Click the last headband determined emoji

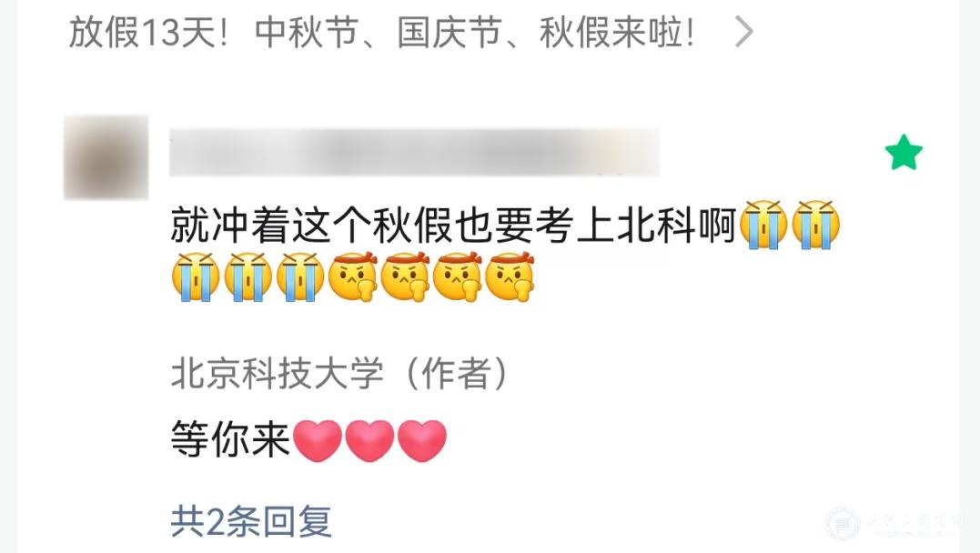click(510, 277)
